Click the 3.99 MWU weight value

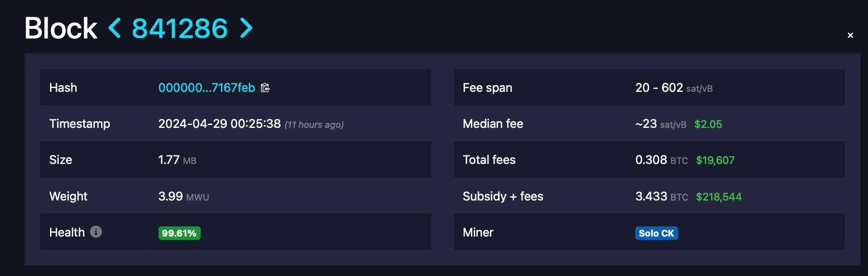click(183, 197)
